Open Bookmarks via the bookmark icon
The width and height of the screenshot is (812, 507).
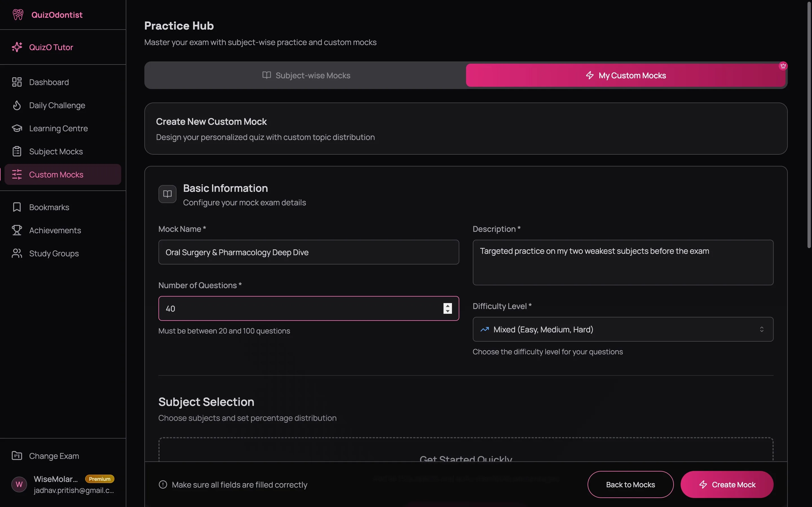point(17,207)
